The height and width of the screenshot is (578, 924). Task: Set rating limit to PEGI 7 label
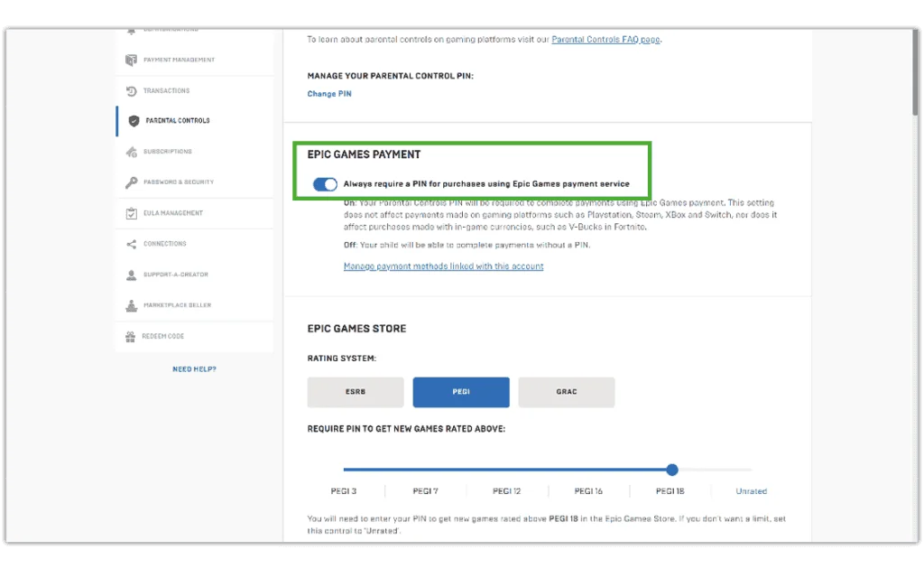click(426, 491)
